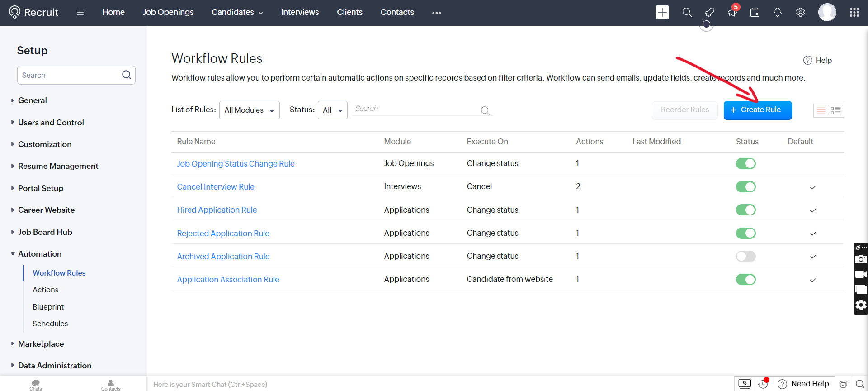Image resolution: width=868 pixels, height=391 pixels.
Task: Open Job Opening Status Change Rule link
Action: pyautogui.click(x=236, y=164)
